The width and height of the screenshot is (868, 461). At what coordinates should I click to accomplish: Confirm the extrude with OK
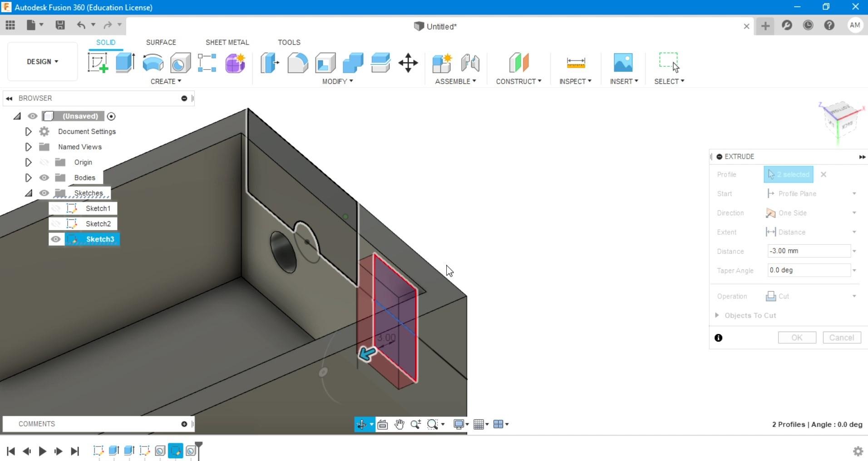[797, 337]
